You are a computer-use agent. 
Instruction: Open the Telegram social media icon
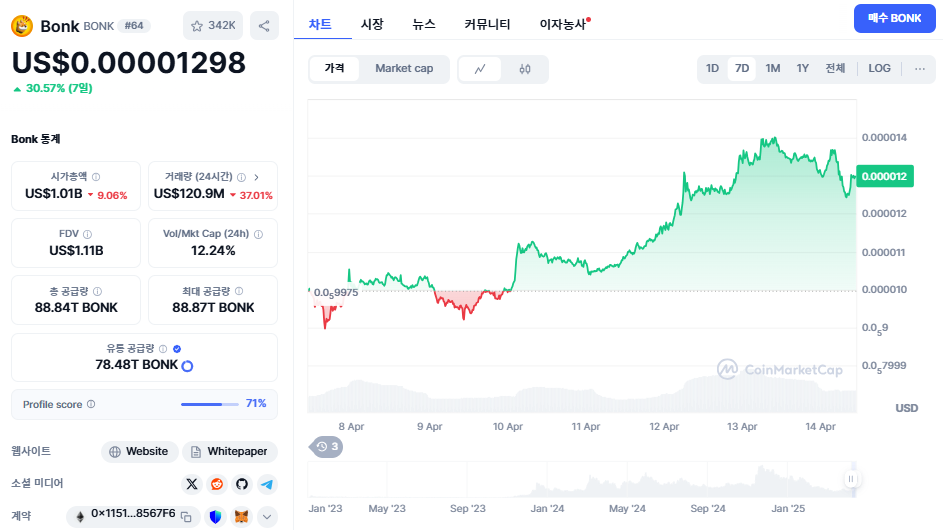(x=267, y=484)
